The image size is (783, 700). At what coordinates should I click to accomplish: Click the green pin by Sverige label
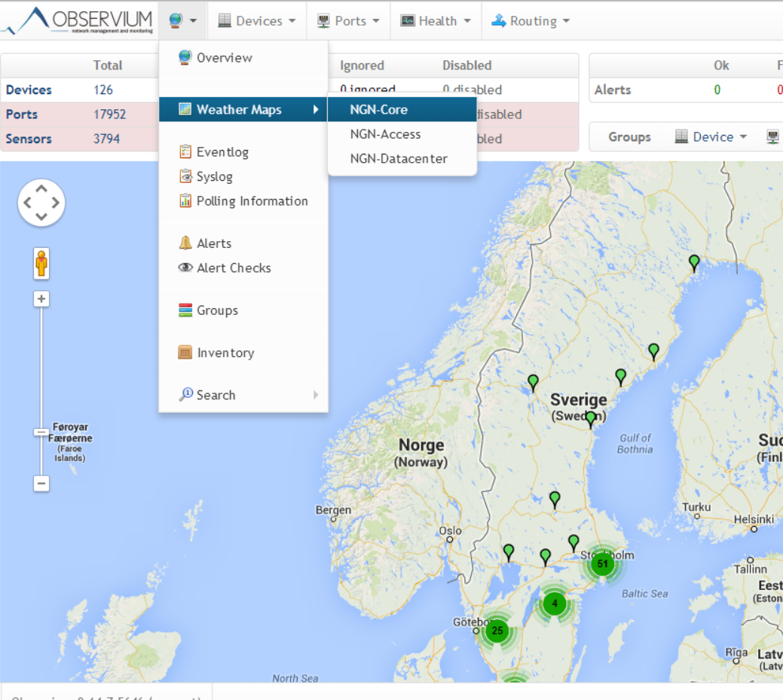590,420
